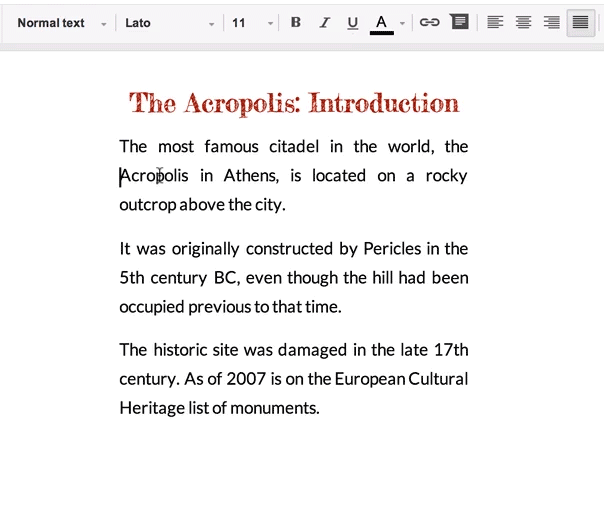Align text to the right
Image resolution: width=604 pixels, height=532 pixels.
coord(551,22)
